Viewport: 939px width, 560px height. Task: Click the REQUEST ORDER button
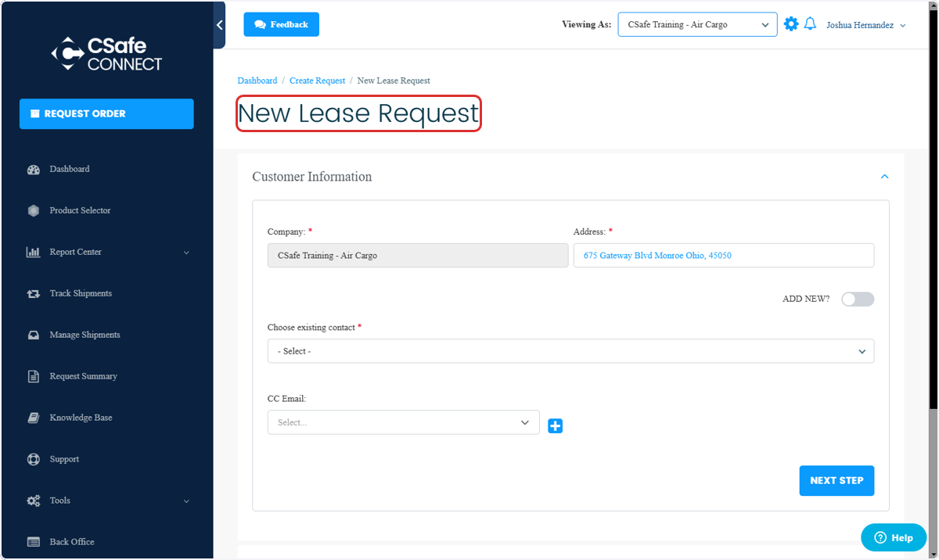click(106, 113)
